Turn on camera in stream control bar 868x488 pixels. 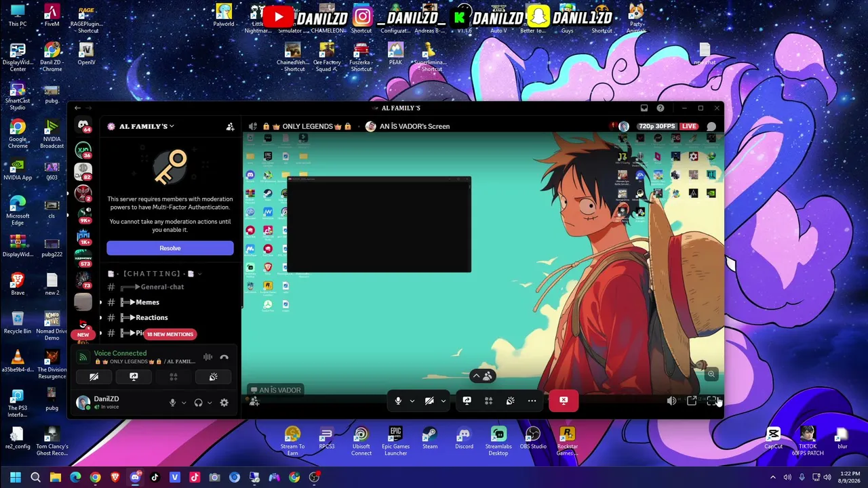[x=429, y=401]
